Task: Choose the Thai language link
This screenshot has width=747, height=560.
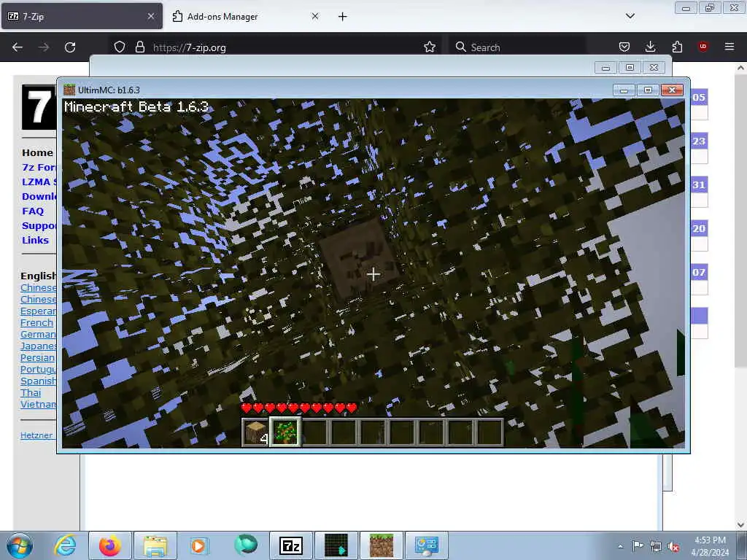Action: [x=31, y=393]
